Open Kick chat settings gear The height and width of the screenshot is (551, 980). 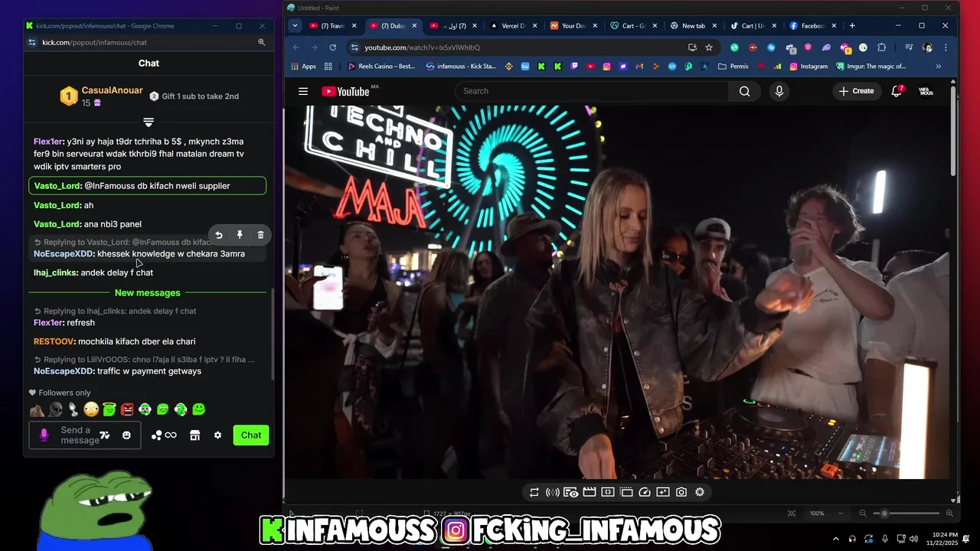217,435
